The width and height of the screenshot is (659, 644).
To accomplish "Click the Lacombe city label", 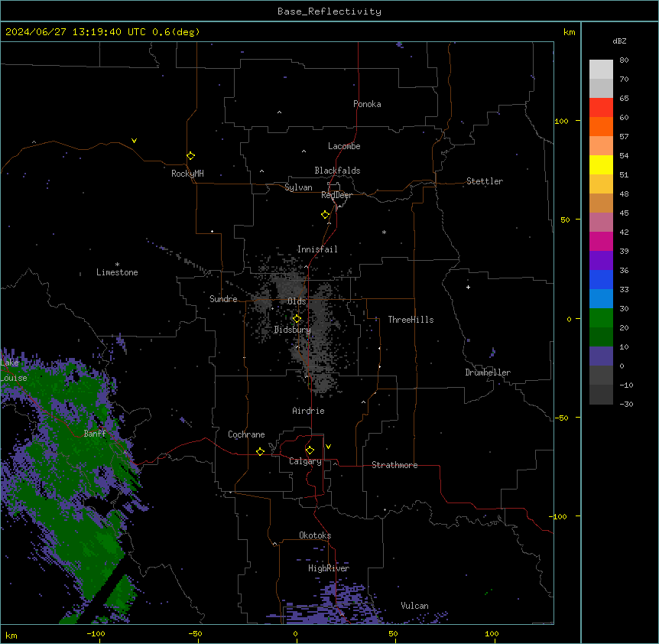I will pos(344,146).
